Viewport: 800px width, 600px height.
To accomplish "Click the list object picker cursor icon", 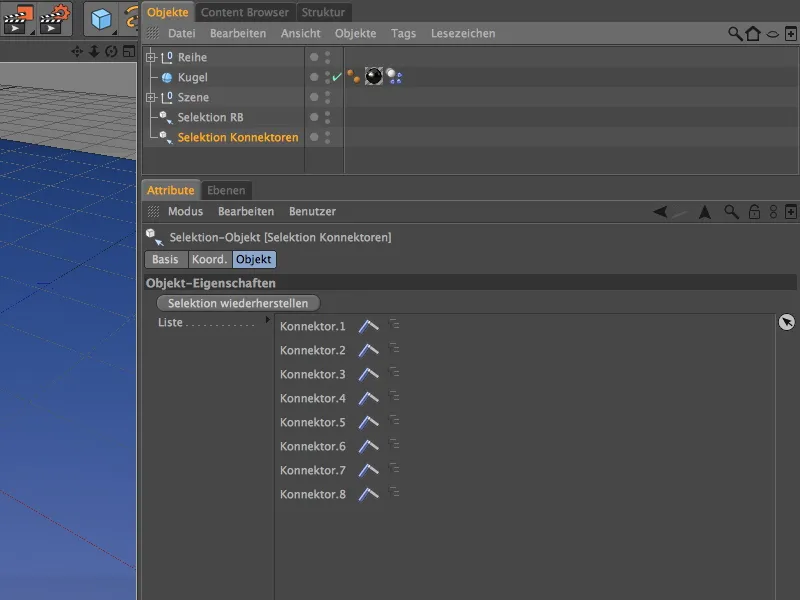I will [786, 322].
